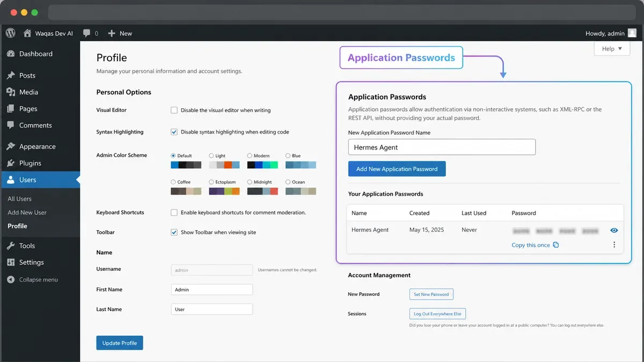This screenshot has height=362, width=644.
Task: Select the Light color scheme radio
Action: click(211, 156)
